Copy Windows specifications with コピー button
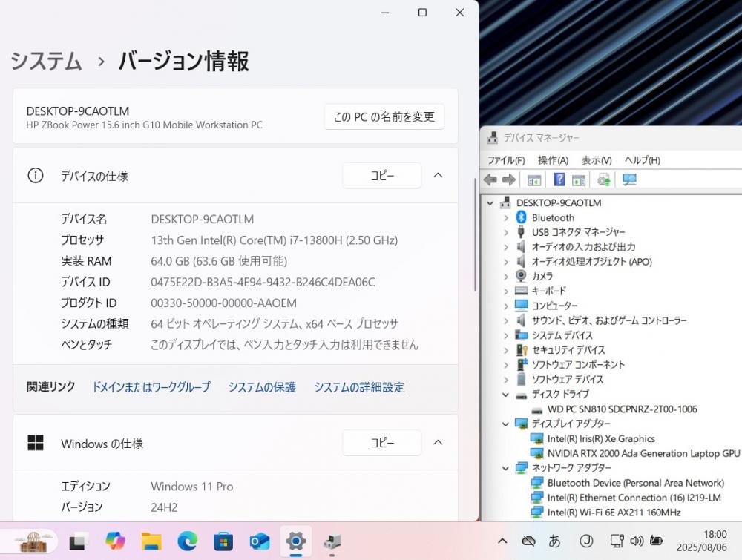Screen dimensions: 742x560 tap(382, 443)
